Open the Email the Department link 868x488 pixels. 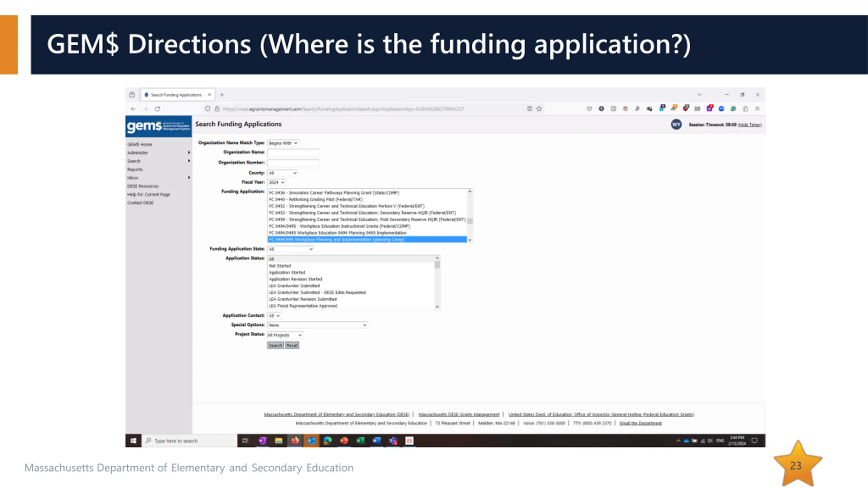[x=640, y=423]
